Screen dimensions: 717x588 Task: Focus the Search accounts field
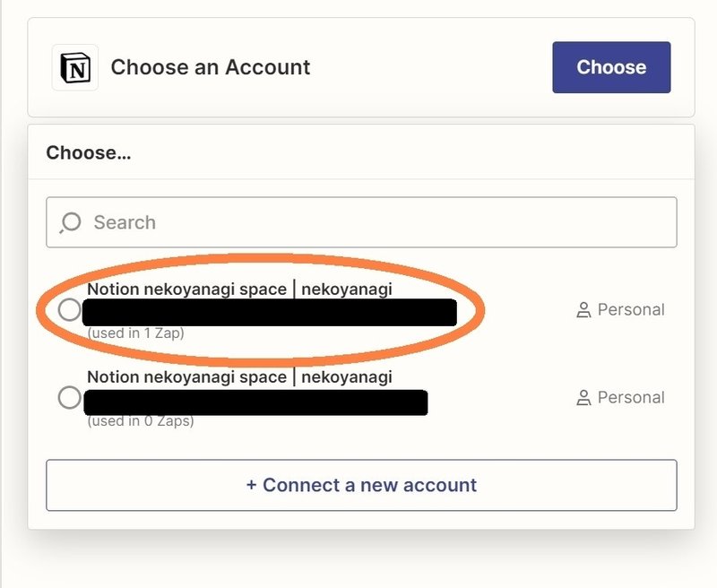(x=361, y=222)
